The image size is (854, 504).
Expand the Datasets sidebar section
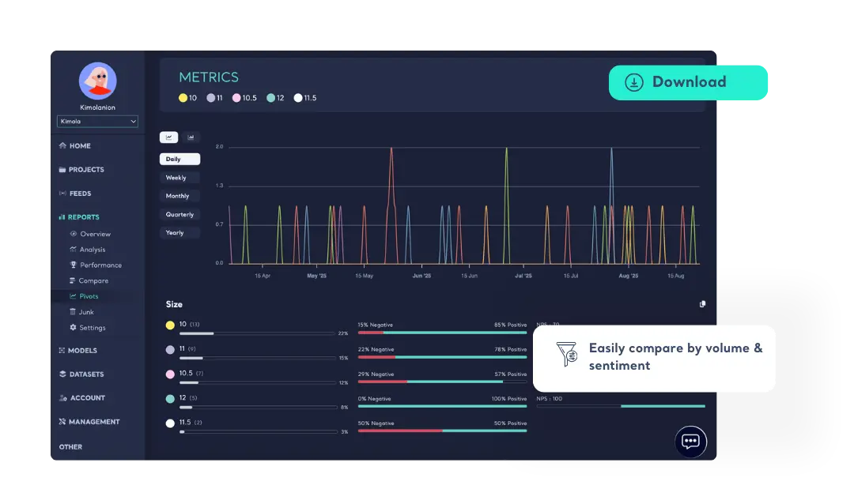[x=81, y=374]
